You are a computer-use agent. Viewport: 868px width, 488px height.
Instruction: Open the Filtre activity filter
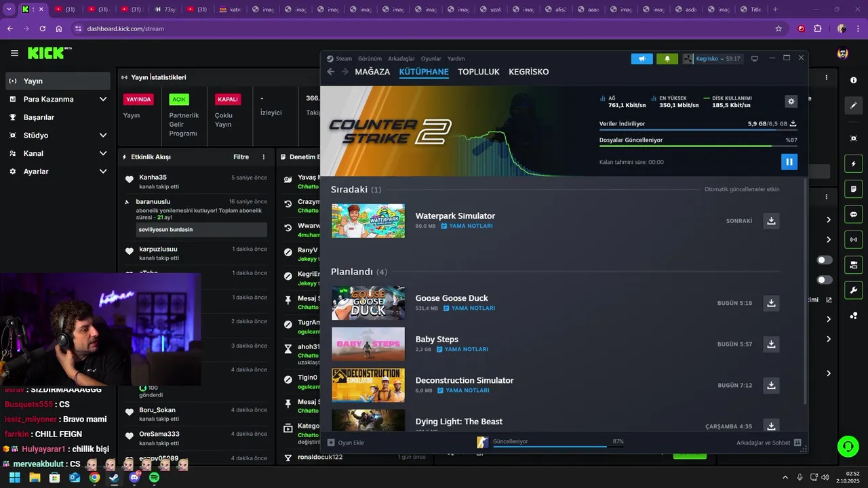241,157
